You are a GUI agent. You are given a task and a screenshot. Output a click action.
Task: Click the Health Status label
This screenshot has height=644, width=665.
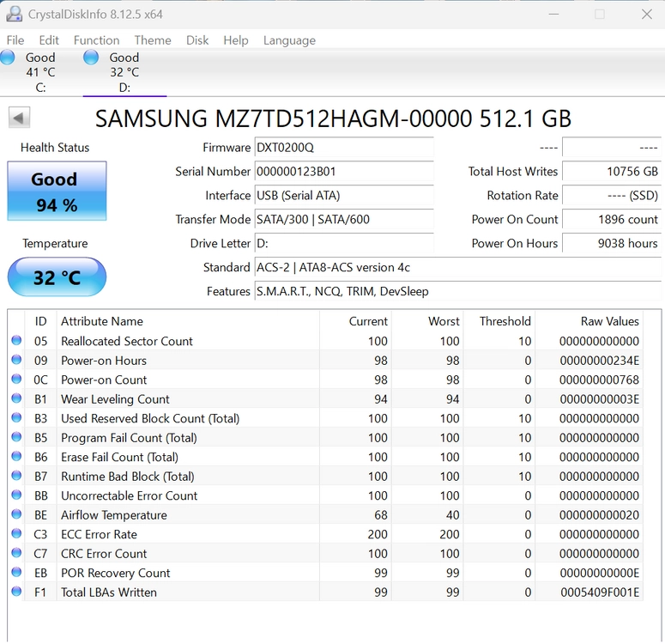pos(55,148)
